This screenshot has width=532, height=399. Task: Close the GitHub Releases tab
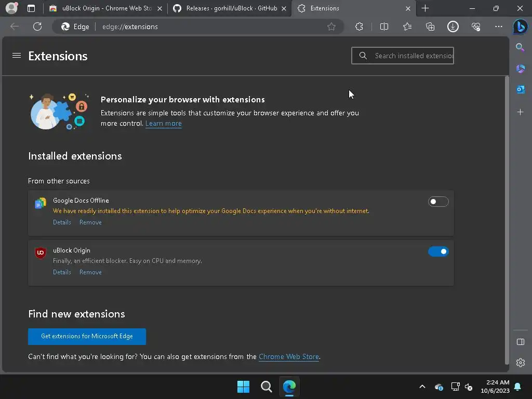[284, 8]
